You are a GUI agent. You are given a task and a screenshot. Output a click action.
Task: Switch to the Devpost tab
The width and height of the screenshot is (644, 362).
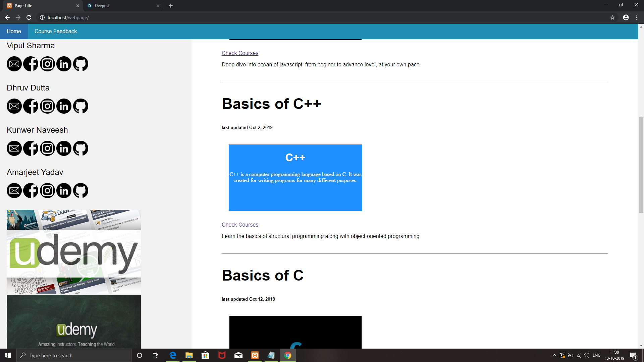[x=102, y=6]
